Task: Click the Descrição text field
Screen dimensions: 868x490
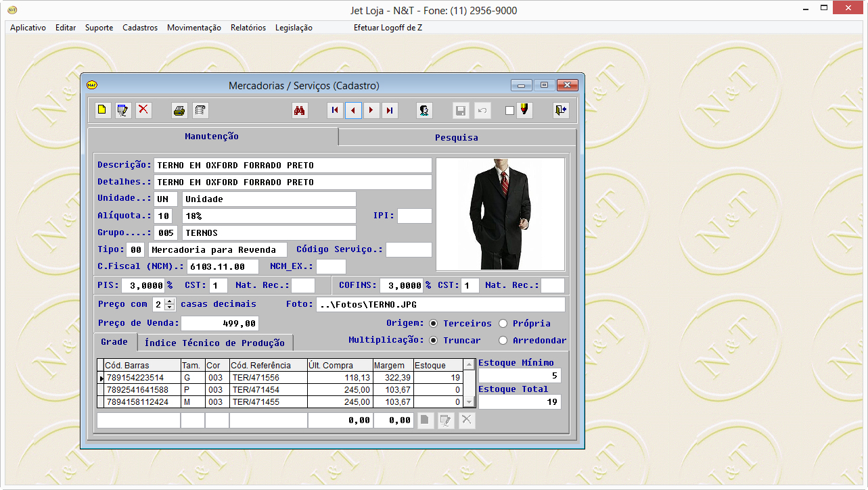Action: pyautogui.click(x=293, y=166)
